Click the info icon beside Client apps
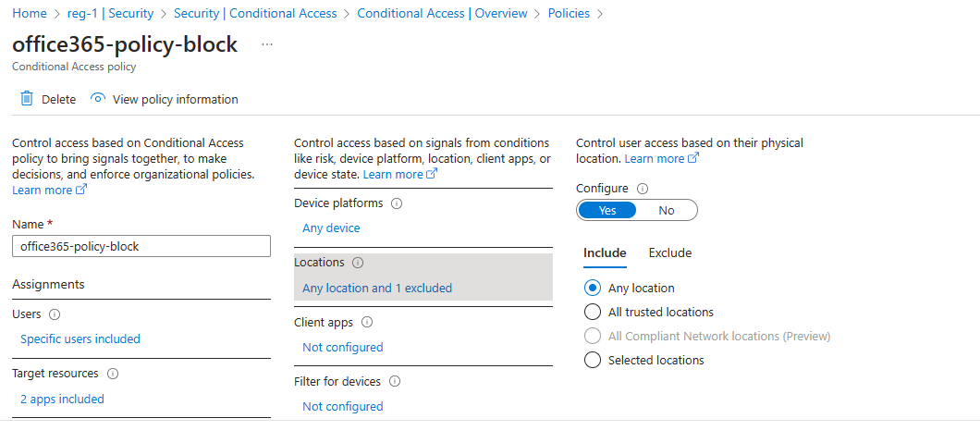Screen dimensions: 980x443 click(x=367, y=323)
